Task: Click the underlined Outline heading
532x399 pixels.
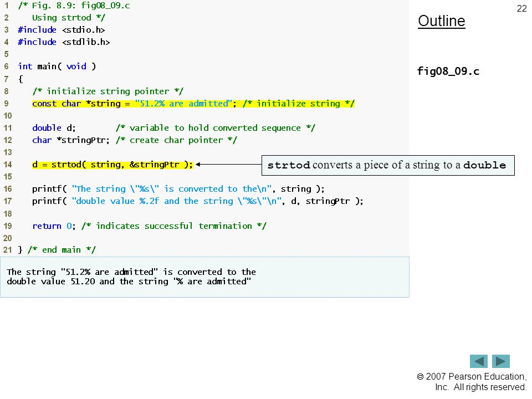Action: pyautogui.click(x=442, y=21)
